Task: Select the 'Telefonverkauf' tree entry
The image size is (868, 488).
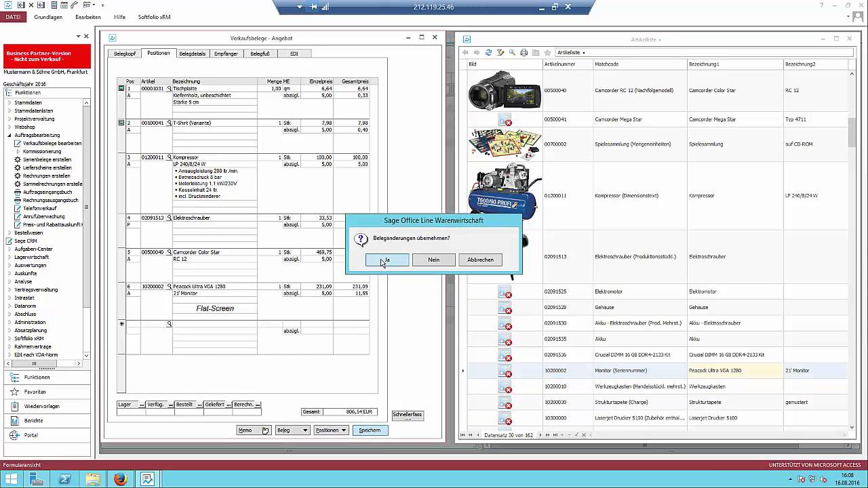Action: click(x=39, y=209)
